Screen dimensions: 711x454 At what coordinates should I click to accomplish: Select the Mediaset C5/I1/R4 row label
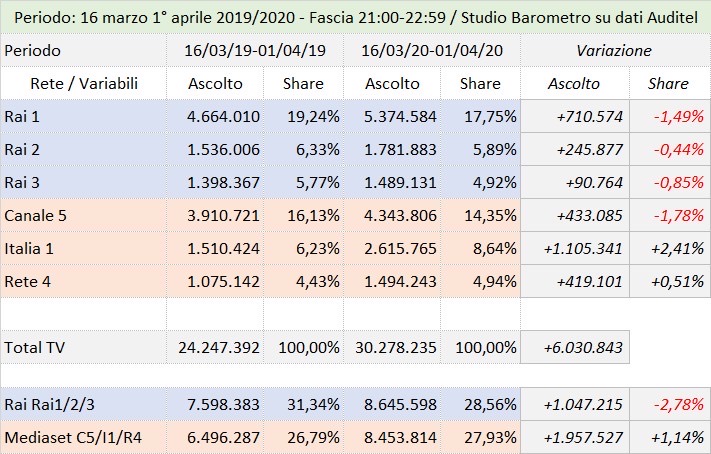70,437
